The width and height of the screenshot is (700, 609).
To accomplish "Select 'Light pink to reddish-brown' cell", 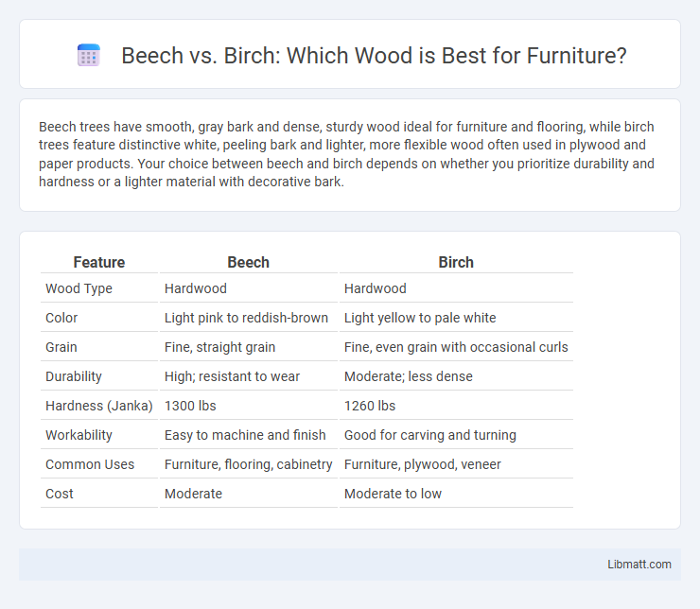I will click(246, 318).
